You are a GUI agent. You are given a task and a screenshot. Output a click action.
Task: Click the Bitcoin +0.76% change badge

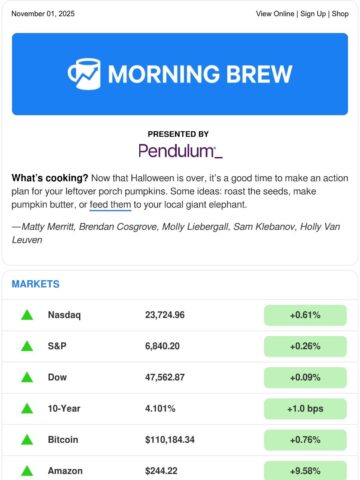tap(305, 440)
